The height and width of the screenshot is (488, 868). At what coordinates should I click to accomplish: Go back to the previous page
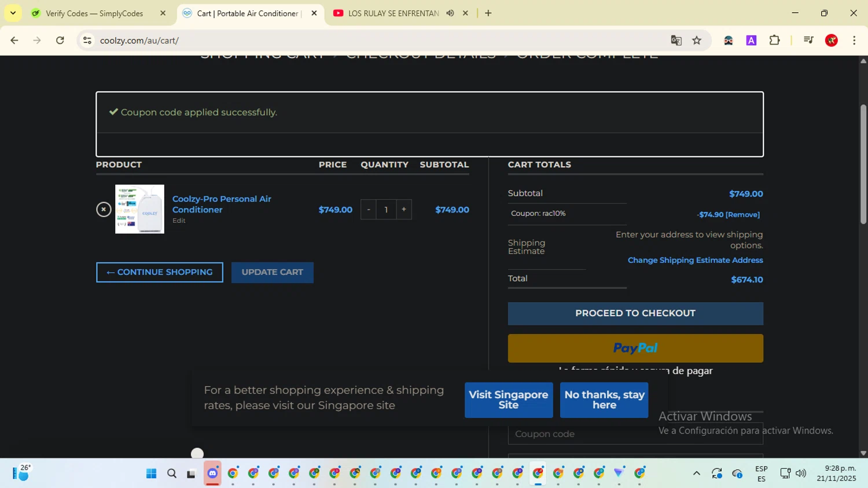pos(14,41)
